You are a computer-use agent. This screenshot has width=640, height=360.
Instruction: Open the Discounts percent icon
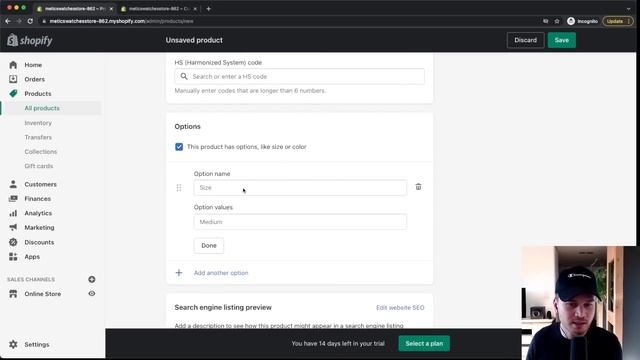click(13, 242)
